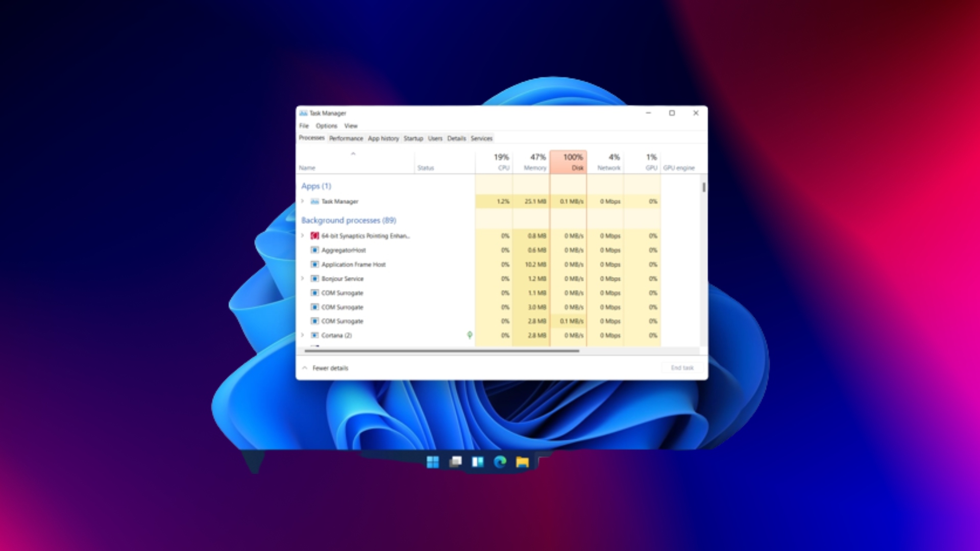Image resolution: width=980 pixels, height=551 pixels.
Task: Launch Microsoft Edge from the taskbar
Action: click(x=500, y=462)
